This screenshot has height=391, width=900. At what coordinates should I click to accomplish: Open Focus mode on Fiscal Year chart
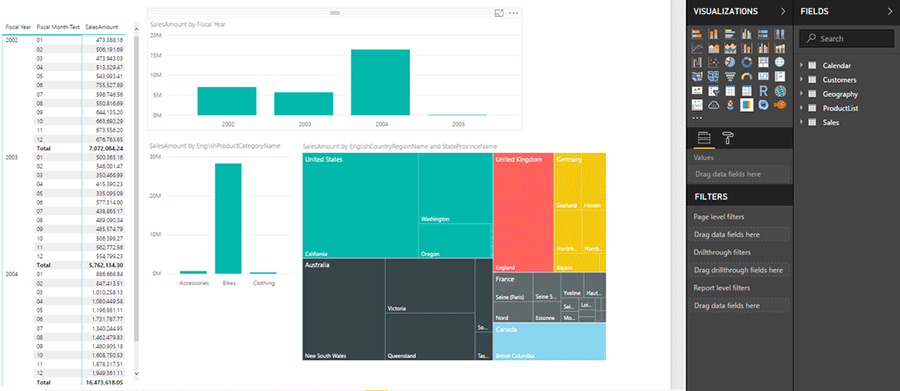[499, 13]
